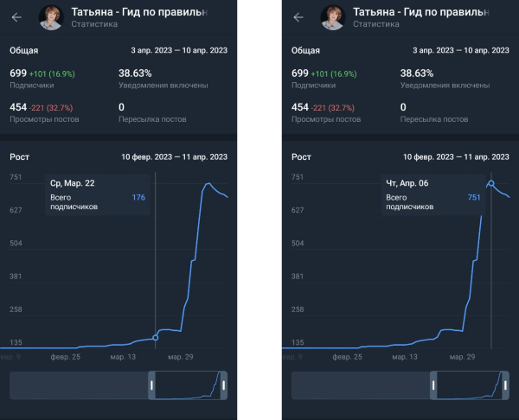Click the mini chart preview in the left panel's slider
The image size is (519, 420).
point(188,385)
